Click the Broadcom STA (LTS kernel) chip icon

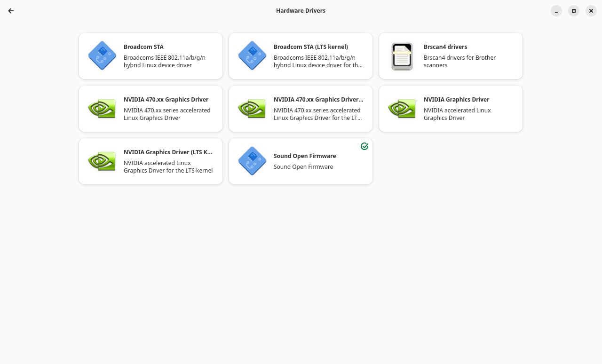(252, 55)
